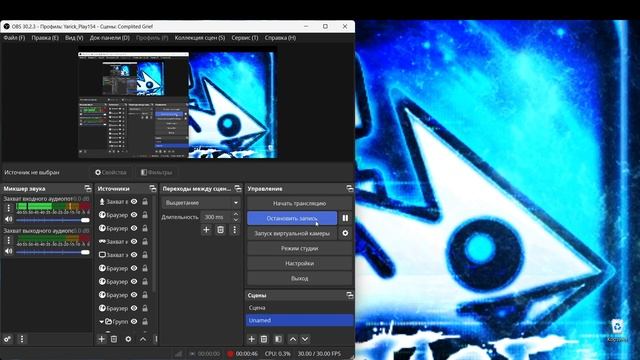
Task: Hide the microphone Захват source via eye
Action: [x=134, y=202]
